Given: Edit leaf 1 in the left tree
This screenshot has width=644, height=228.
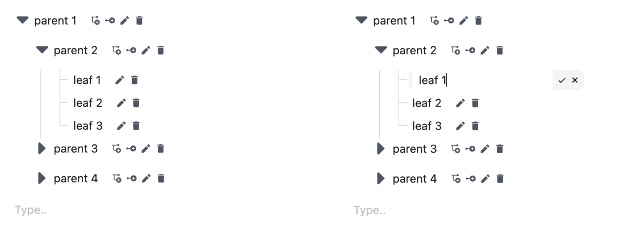Looking at the screenshot, I should [119, 80].
